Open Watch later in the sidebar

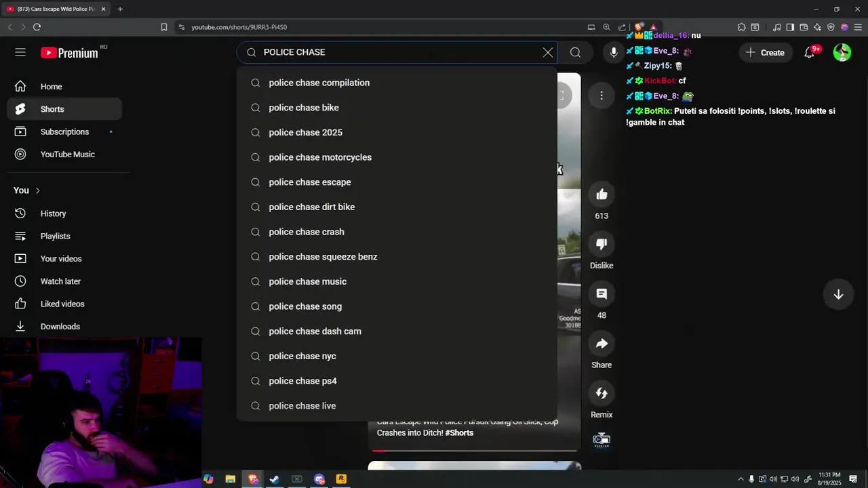(x=64, y=281)
